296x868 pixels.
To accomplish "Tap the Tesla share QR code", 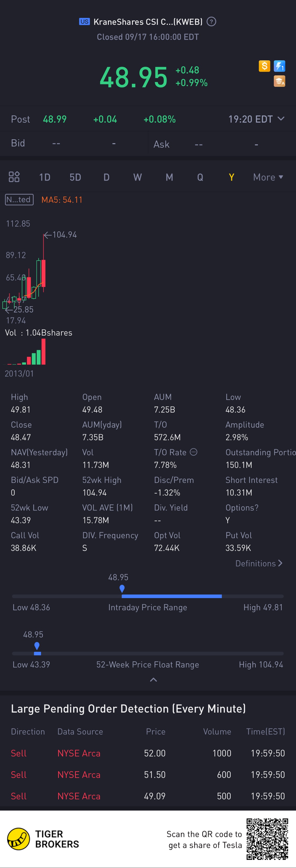I will [267, 839].
